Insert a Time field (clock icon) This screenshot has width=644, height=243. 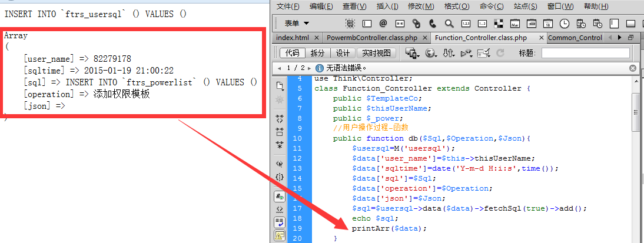565,24
